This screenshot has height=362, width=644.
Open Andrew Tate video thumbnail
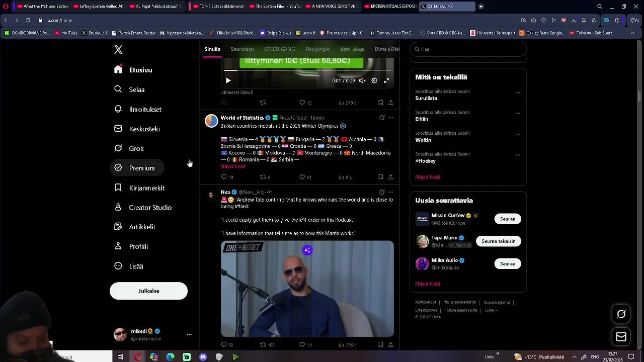[307, 289]
